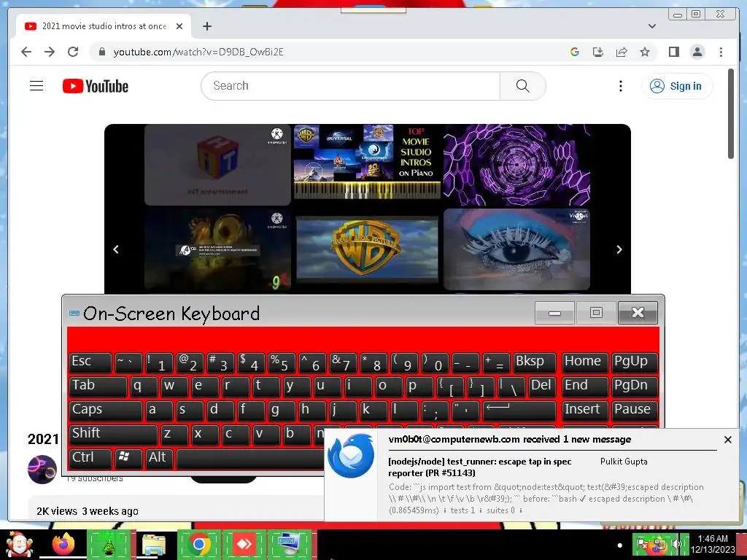
Task: Share this page via the share icon
Action: click(x=622, y=52)
